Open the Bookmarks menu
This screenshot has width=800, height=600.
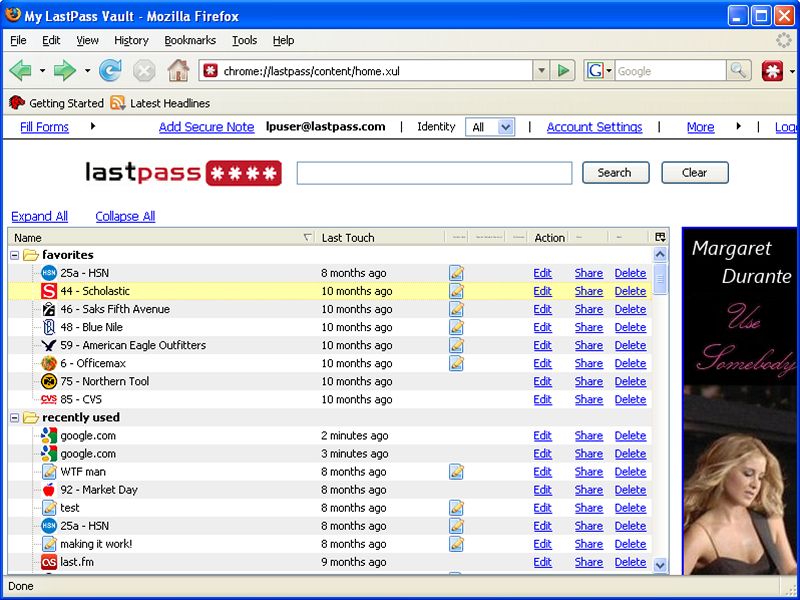[190, 40]
